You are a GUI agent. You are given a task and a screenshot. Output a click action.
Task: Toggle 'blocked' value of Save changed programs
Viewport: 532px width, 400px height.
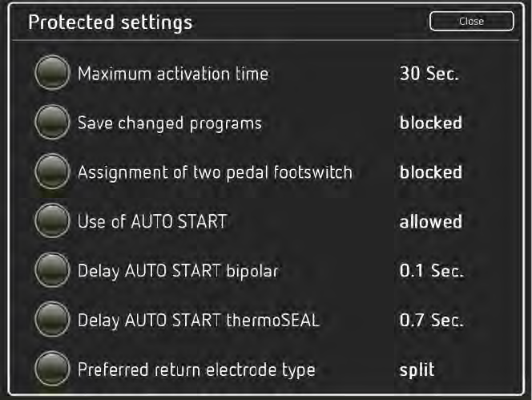click(430, 123)
